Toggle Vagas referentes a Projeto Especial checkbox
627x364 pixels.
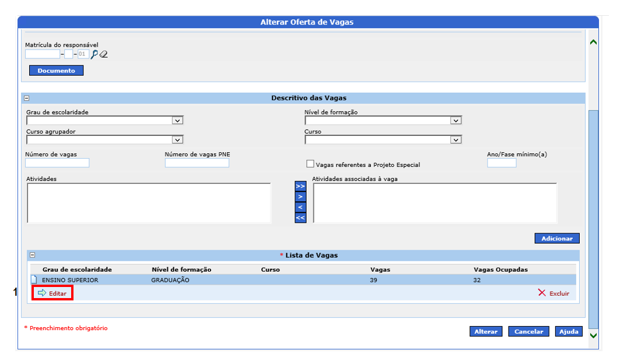[x=310, y=164]
